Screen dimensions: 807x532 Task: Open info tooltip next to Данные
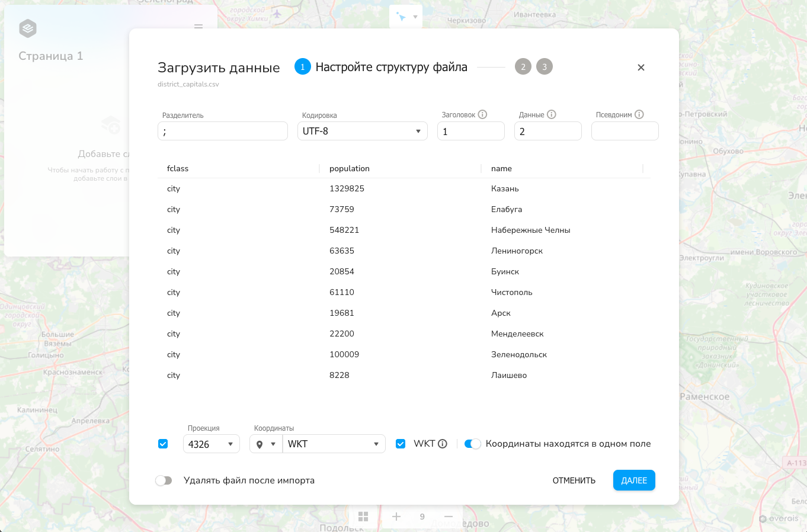(551, 114)
